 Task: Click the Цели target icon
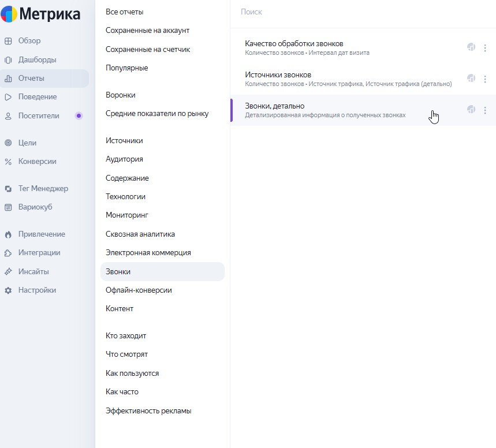[8, 143]
